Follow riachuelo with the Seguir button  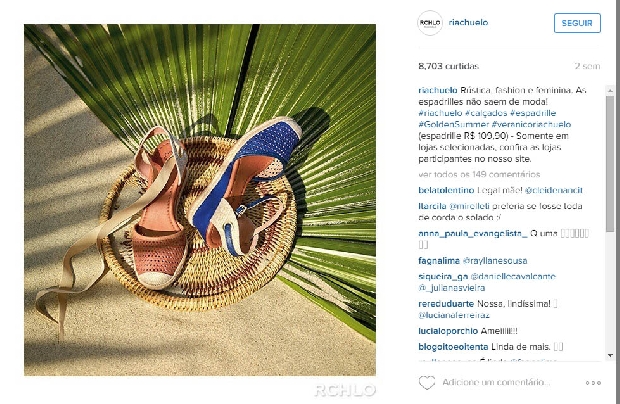click(x=577, y=23)
